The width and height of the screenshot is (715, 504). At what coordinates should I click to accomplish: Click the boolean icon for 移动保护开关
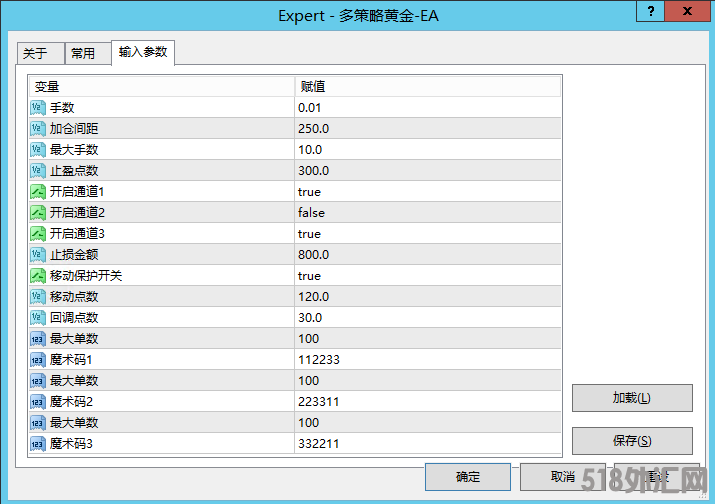tap(38, 276)
